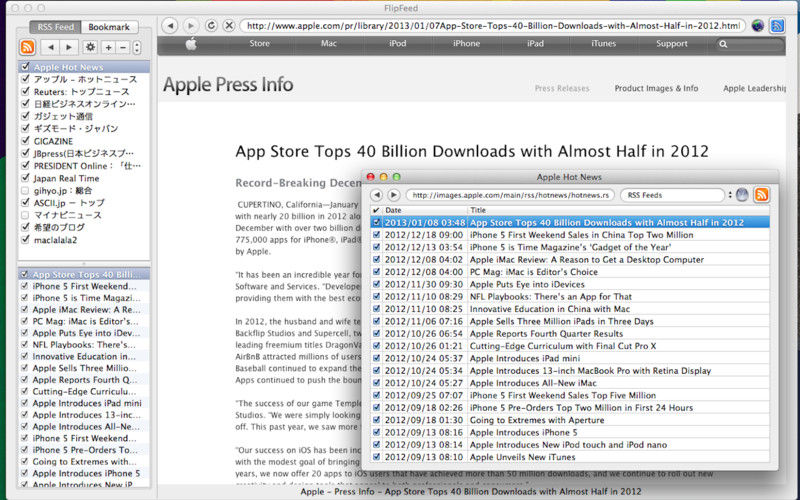Open iPhone in Apple navigation bar
Viewport: 800px width, 500px height.
pyautogui.click(x=466, y=44)
